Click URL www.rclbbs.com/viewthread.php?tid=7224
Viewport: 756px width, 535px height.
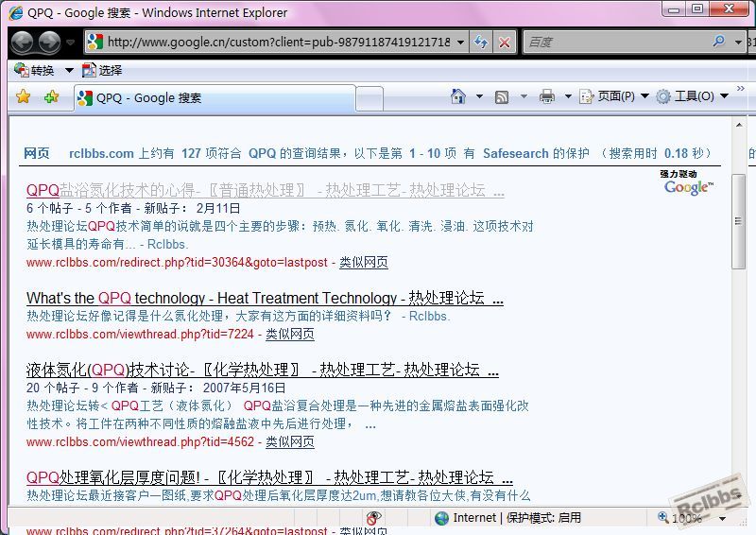tap(140, 335)
